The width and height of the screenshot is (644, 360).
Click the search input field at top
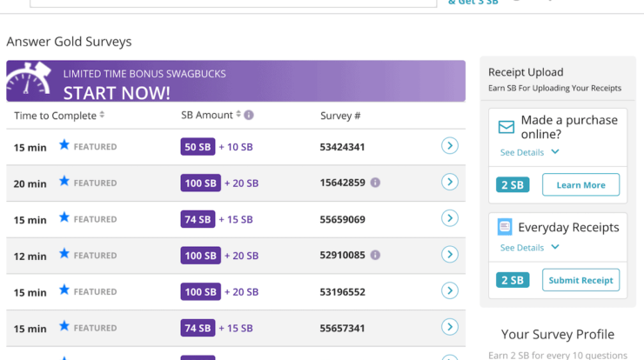(x=233, y=3)
